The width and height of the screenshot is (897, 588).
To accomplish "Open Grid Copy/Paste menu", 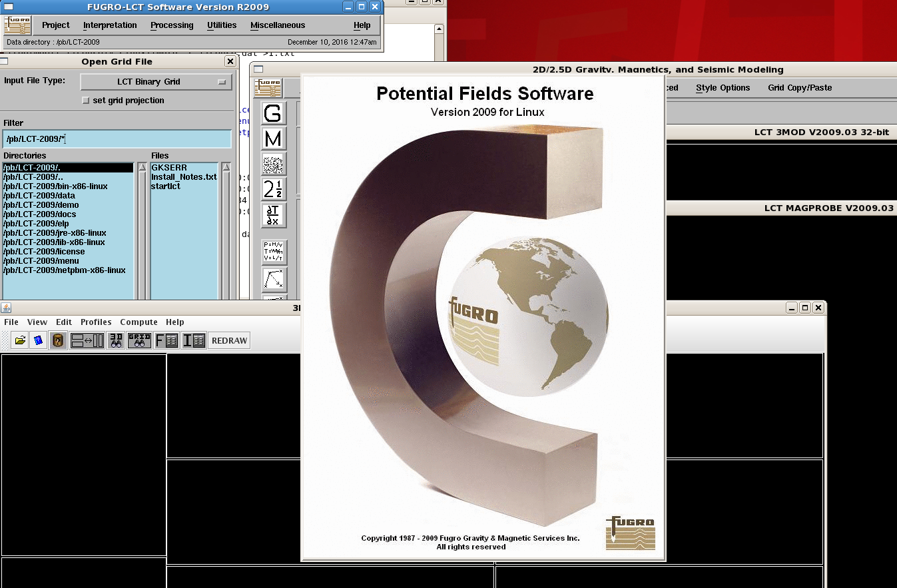I will tap(800, 88).
